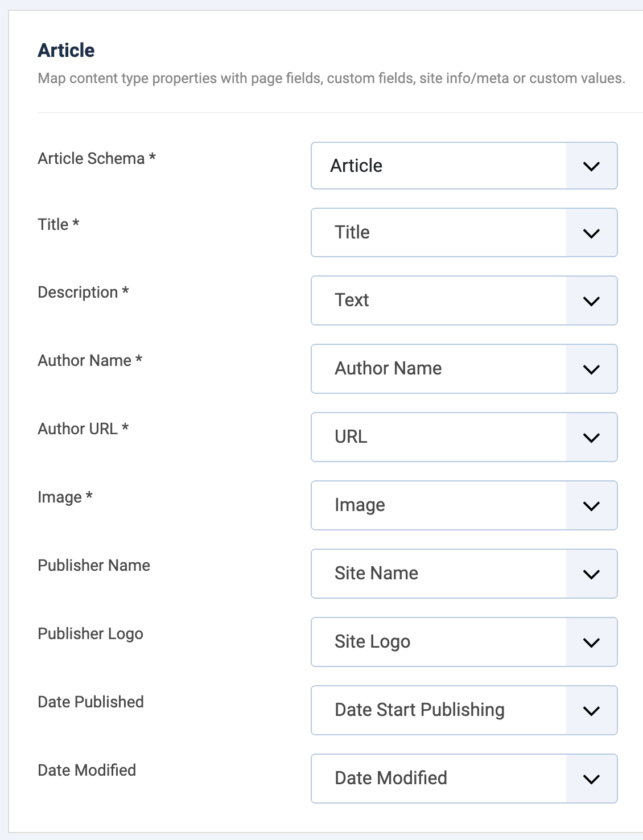Click the "Publisher Logo" field label
This screenshot has height=840, width=643.
click(x=90, y=633)
